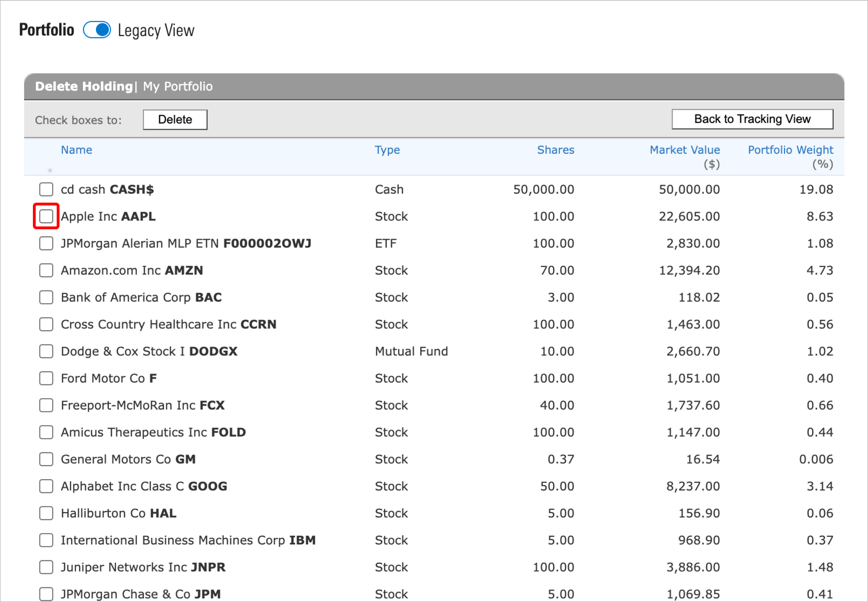Click the 'Amazon.com Inc AMZN' name
This screenshot has height=602, width=868.
(x=132, y=270)
